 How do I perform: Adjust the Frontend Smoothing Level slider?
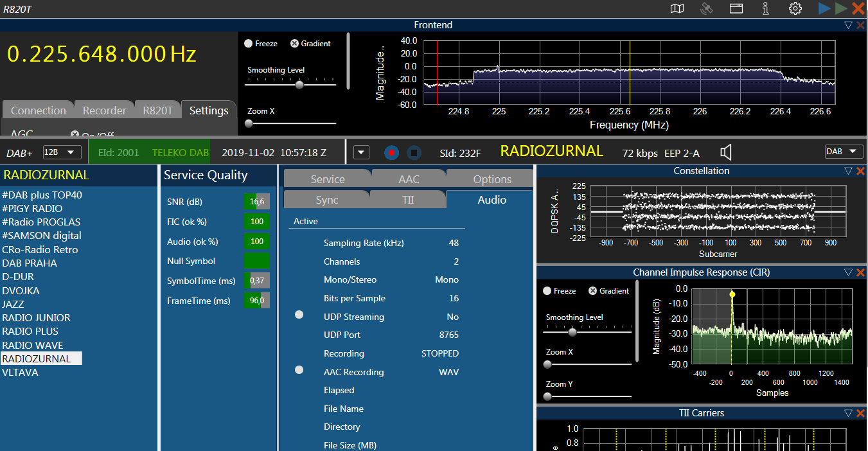pyautogui.click(x=299, y=85)
